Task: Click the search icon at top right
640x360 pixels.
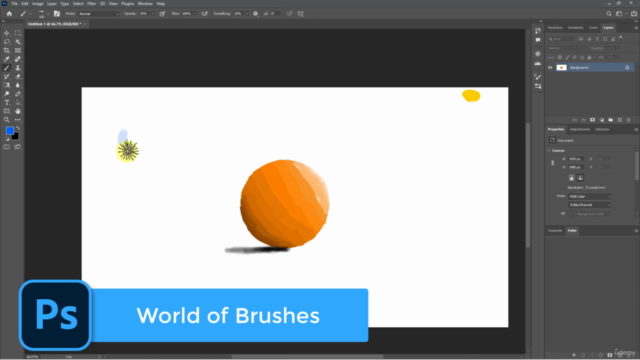Action: (609, 13)
